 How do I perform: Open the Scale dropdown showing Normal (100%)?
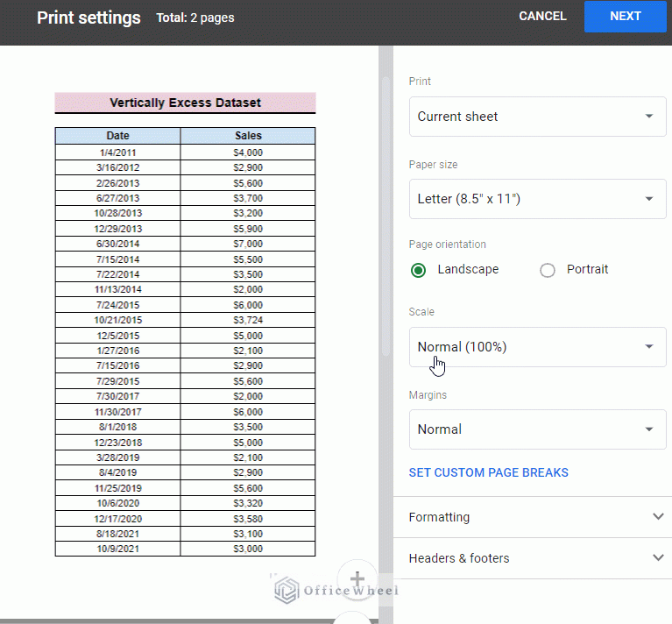click(537, 347)
